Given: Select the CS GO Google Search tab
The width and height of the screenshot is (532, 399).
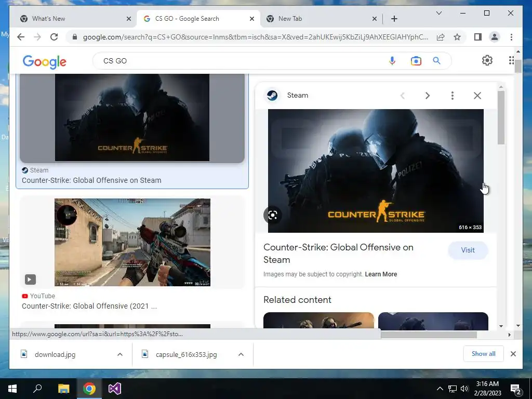Looking at the screenshot, I should tap(198, 19).
